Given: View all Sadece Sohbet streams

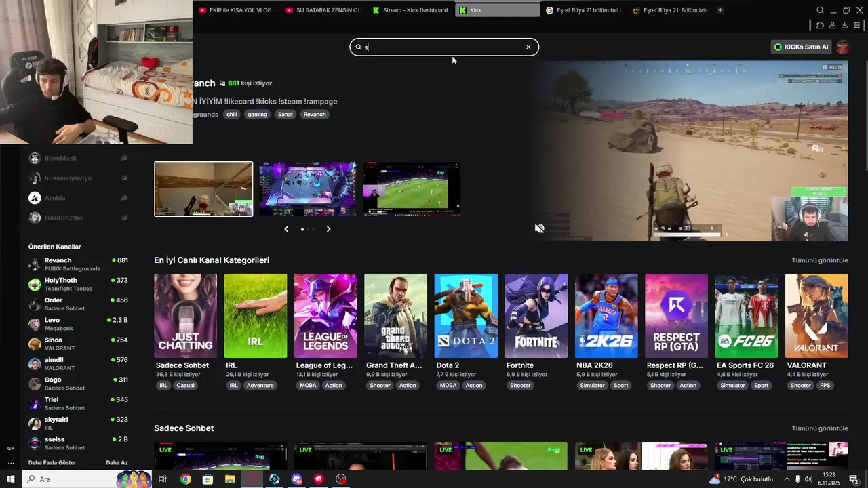Looking at the screenshot, I should coord(820,428).
